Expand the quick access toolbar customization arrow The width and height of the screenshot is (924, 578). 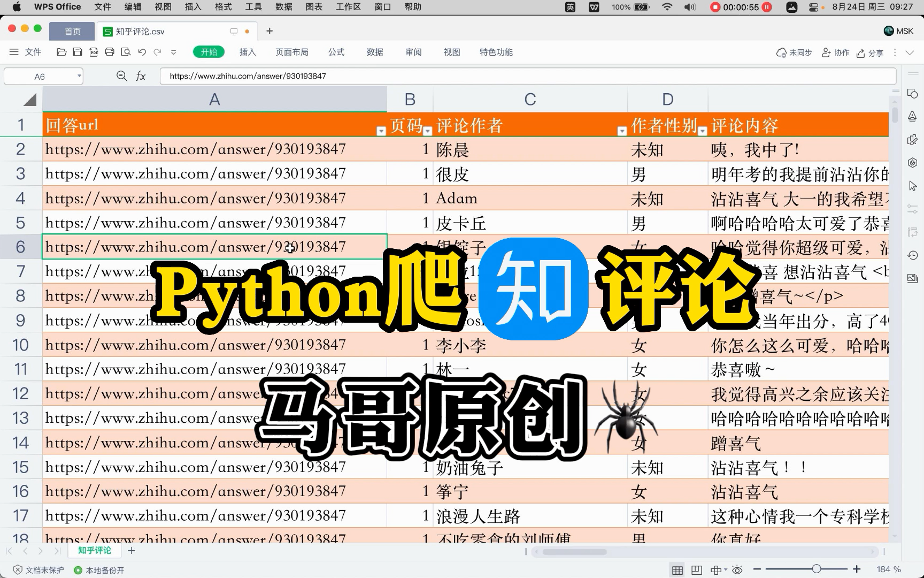[x=173, y=52]
